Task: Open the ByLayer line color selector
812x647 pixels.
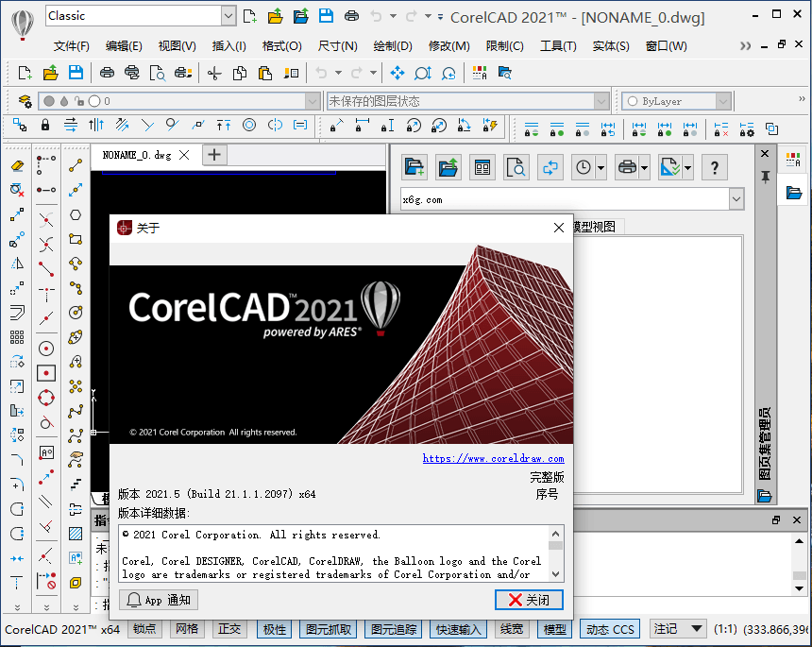Action: pos(722,101)
